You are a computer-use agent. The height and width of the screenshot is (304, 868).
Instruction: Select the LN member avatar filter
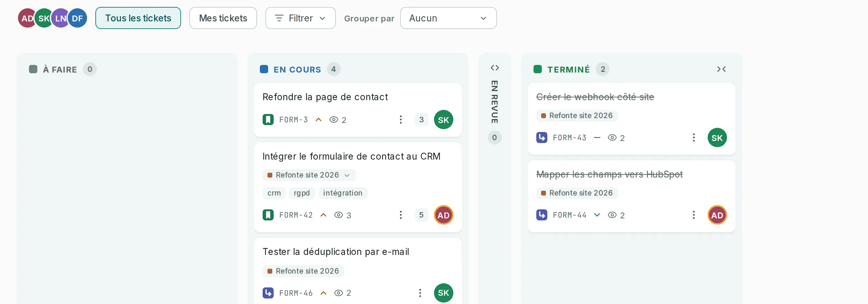[61, 18]
